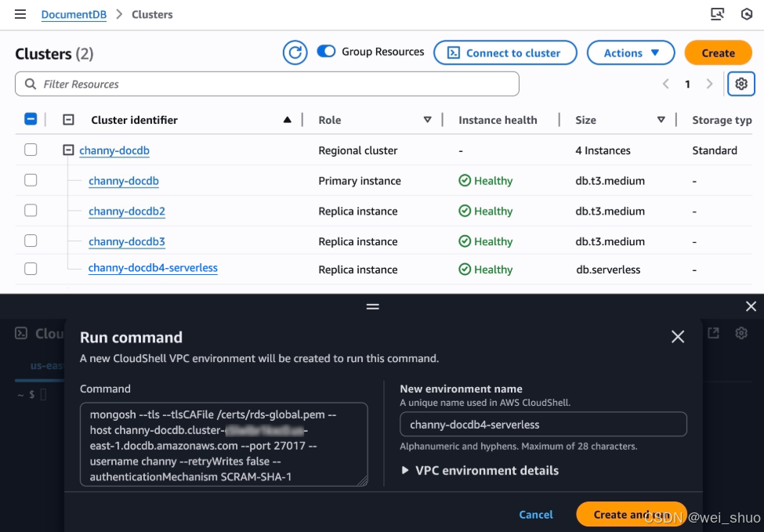Open the hamburger navigation menu

(x=20, y=14)
